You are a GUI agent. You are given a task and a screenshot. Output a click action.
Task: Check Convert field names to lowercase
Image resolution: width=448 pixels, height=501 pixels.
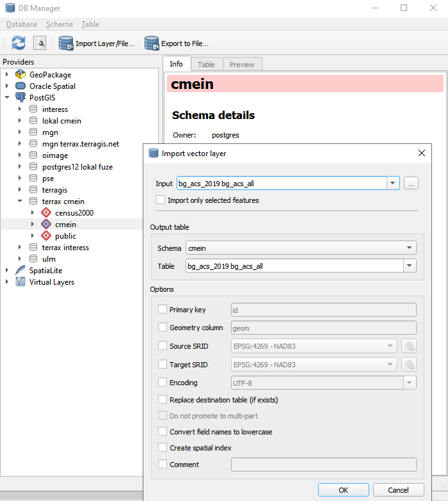pyautogui.click(x=163, y=432)
